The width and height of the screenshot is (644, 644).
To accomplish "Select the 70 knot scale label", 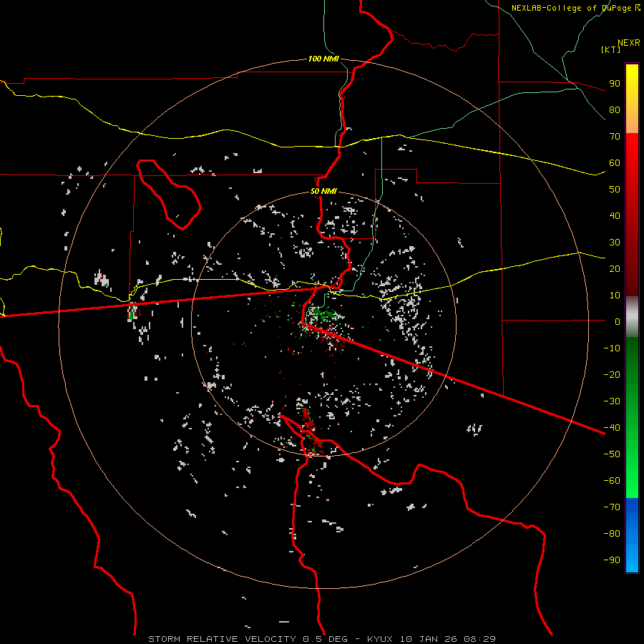I will [615, 137].
